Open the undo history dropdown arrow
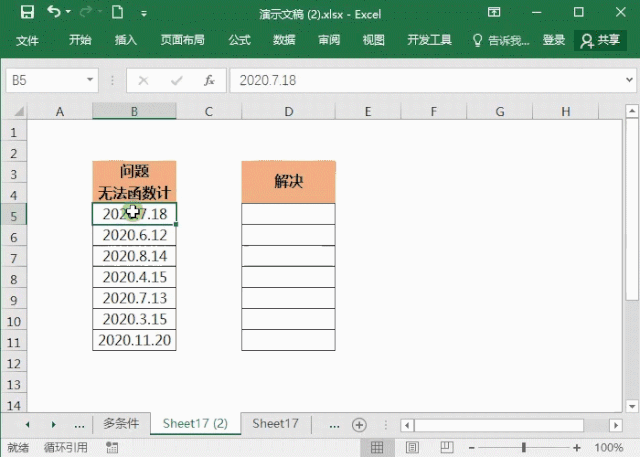Viewport: 640px width, 457px height. [68, 12]
